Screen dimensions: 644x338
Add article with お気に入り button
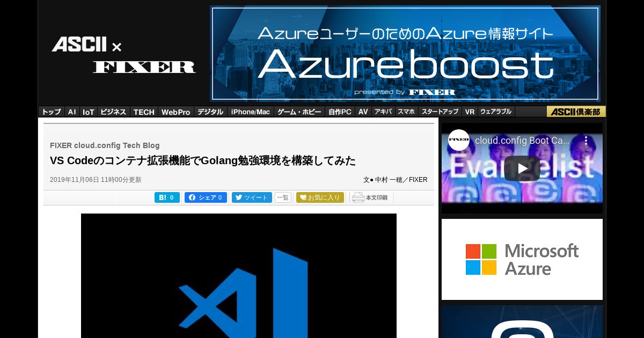[320, 197]
